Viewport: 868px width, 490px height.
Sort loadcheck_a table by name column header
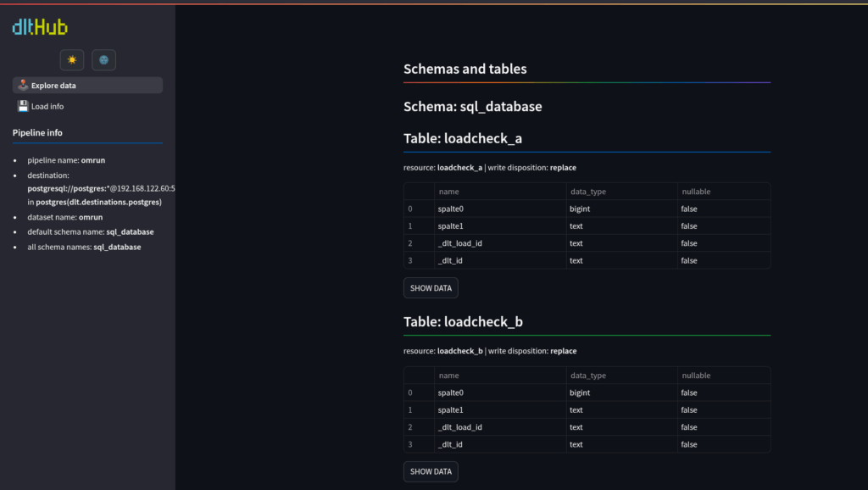500,192
